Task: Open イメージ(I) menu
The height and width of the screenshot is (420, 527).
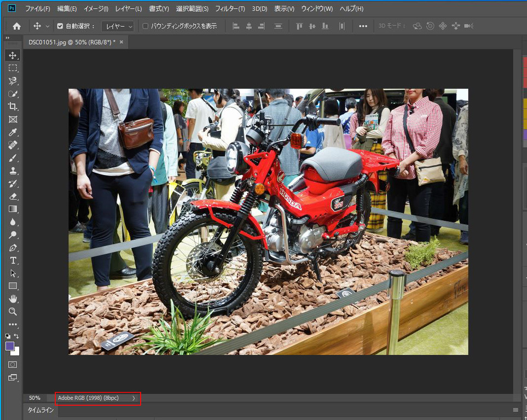Action: click(96, 9)
